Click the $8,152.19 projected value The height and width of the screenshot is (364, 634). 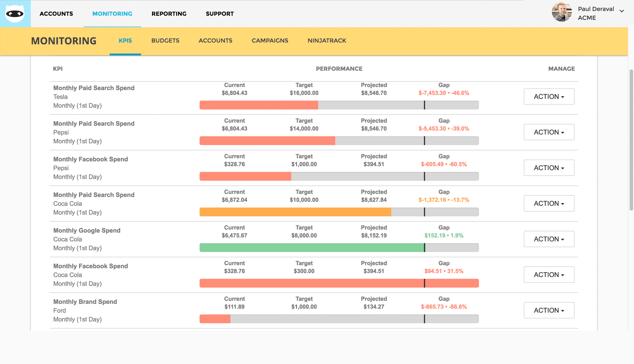tap(374, 236)
